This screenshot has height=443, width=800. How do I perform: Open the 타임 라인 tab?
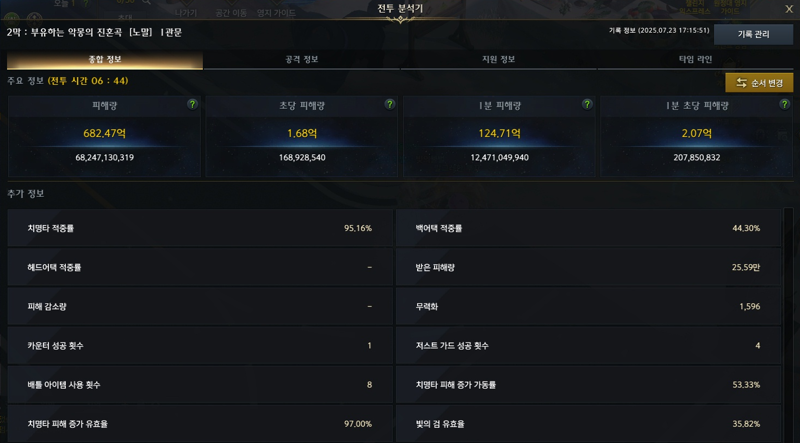(x=695, y=59)
